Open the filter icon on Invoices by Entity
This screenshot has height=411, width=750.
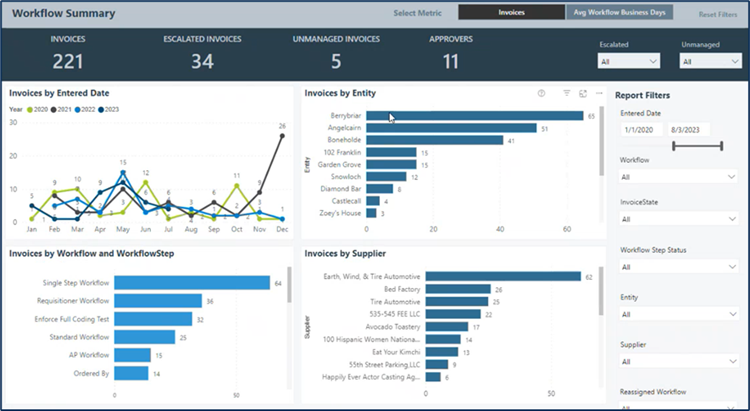[x=566, y=93]
